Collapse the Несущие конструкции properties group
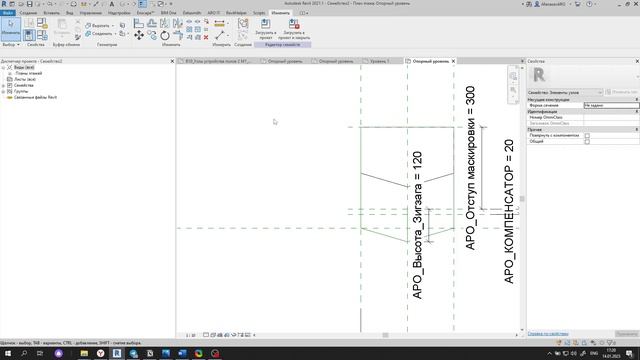The height and width of the screenshot is (360, 640). [x=636, y=100]
